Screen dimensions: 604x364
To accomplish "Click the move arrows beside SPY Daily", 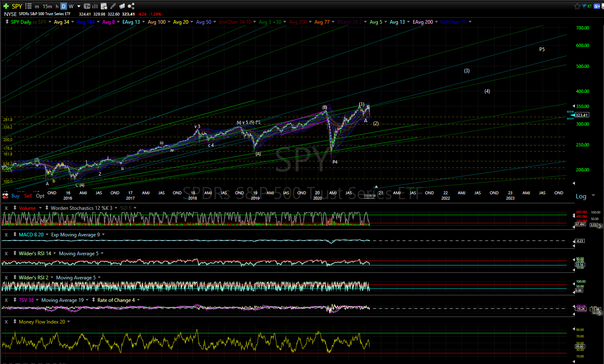I will tap(7, 22).
